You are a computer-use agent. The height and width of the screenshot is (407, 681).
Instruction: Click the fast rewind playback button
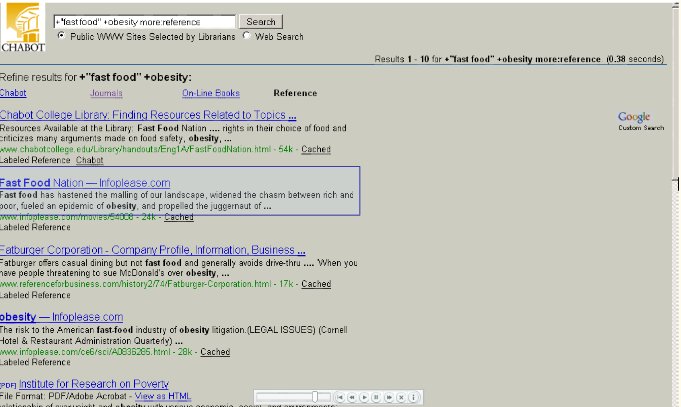pyautogui.click(x=352, y=397)
